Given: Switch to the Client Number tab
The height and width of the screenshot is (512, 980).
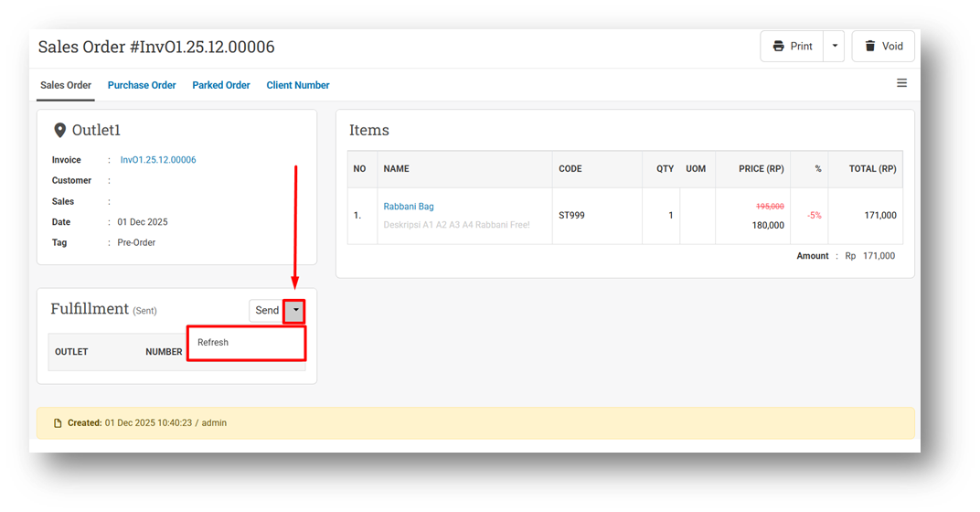Looking at the screenshot, I should [298, 85].
